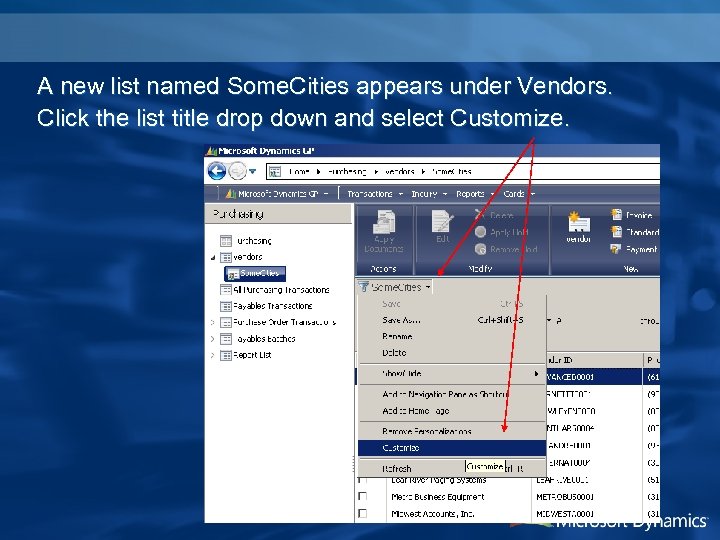The height and width of the screenshot is (540, 720).
Task: Select Purchasing list in navigation pane
Action: [246, 241]
